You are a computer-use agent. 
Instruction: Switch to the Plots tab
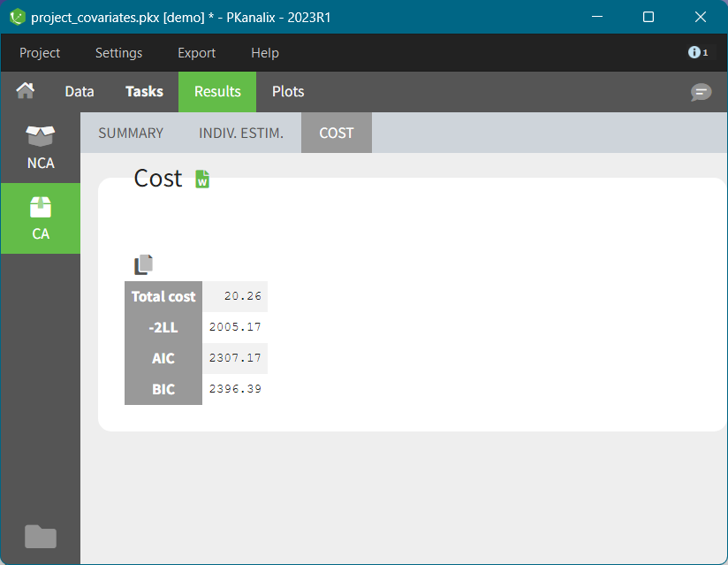288,91
